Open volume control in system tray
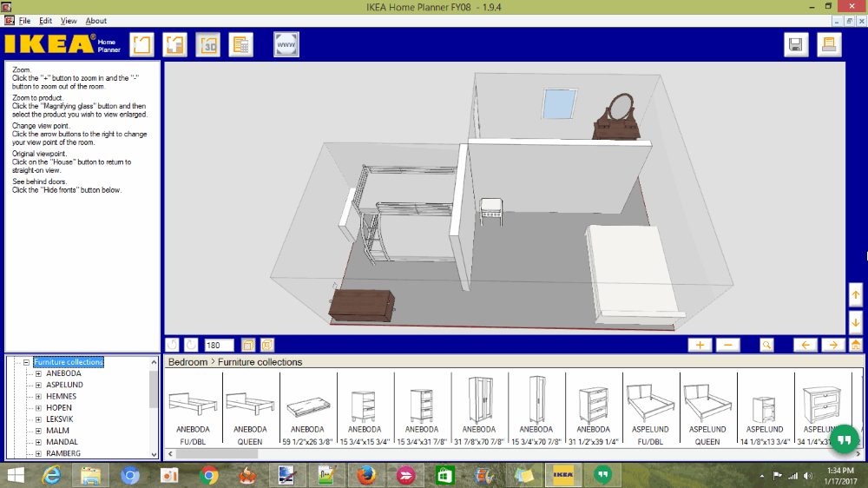Viewport: 868px width, 488px height. click(808, 476)
